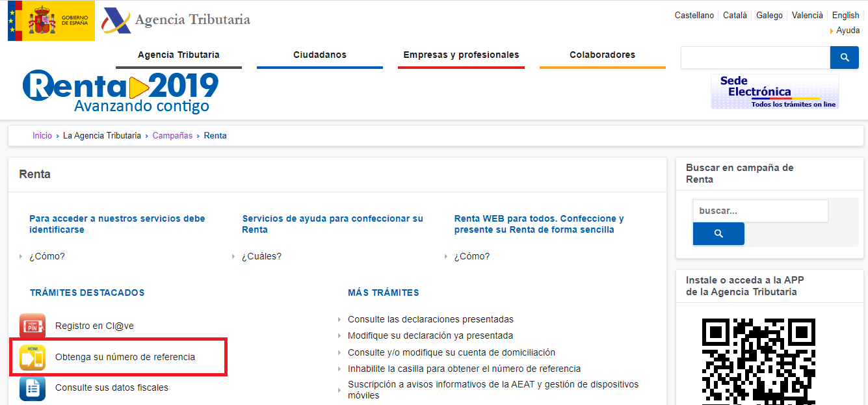The image size is (868, 405).
Task: Click the top search magnifier button
Action: coord(844,57)
